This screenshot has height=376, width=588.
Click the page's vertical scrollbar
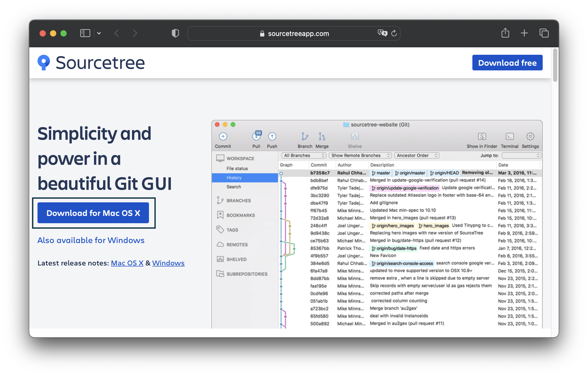(555, 65)
